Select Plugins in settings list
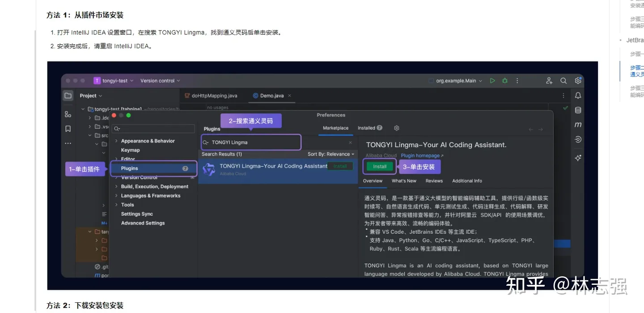Viewport: 644px width, 313px height. click(x=153, y=169)
